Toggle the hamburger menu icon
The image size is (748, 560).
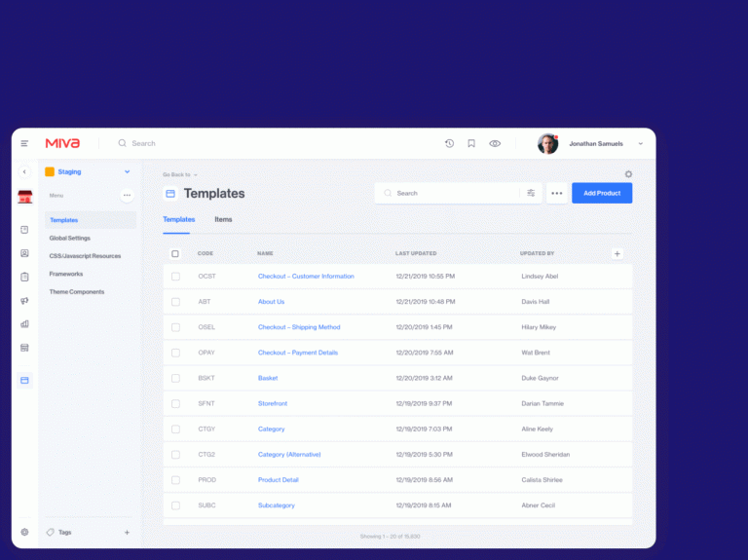coord(24,143)
